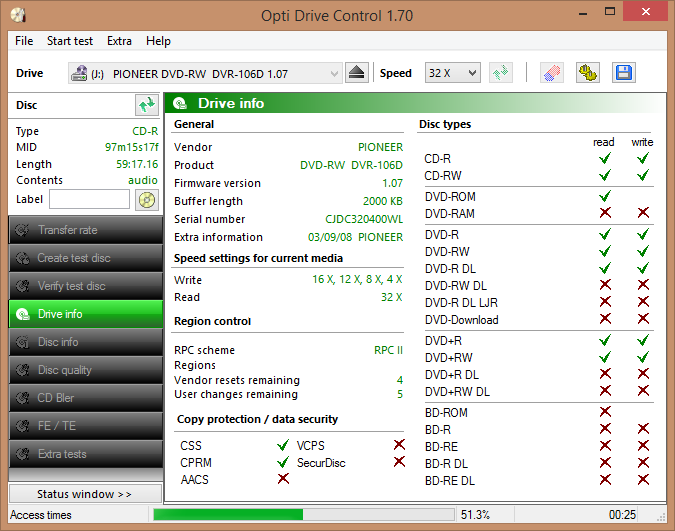Click the CD-R read check mark

[x=605, y=158]
